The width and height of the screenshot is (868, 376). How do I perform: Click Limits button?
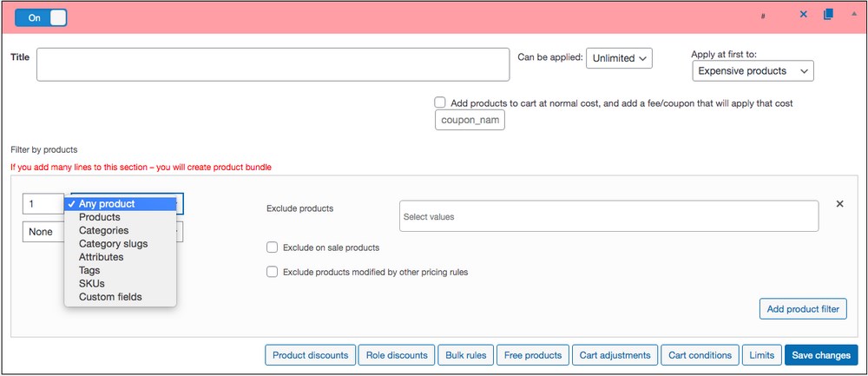pyautogui.click(x=762, y=355)
